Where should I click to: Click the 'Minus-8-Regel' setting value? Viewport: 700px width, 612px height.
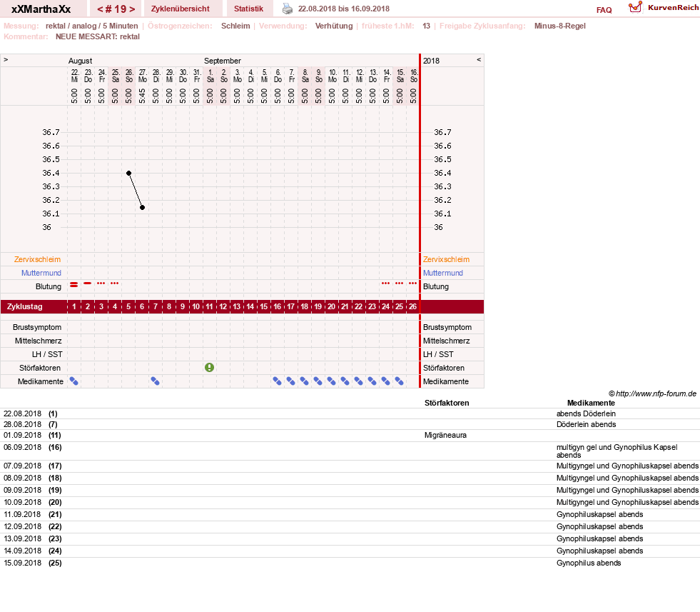pyautogui.click(x=560, y=26)
